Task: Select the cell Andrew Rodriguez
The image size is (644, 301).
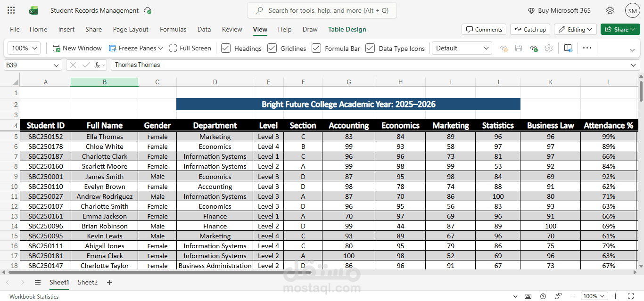Action: coord(105,196)
